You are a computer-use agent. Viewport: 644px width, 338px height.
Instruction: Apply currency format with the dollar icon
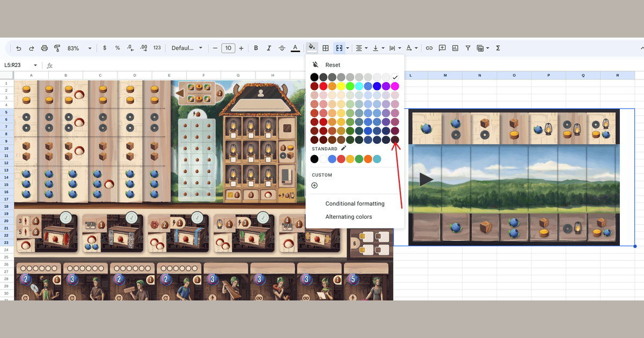[104, 48]
